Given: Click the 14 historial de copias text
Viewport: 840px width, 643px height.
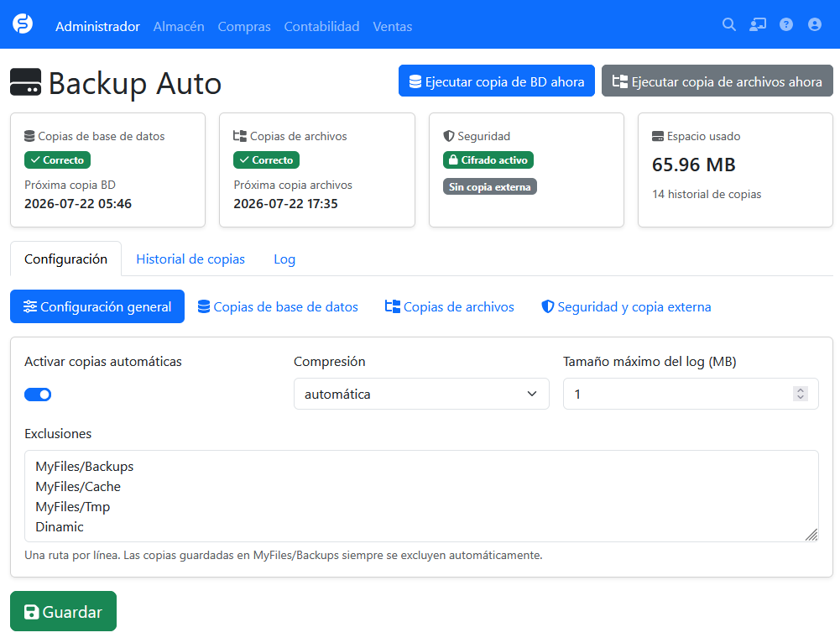Looking at the screenshot, I should point(707,194).
